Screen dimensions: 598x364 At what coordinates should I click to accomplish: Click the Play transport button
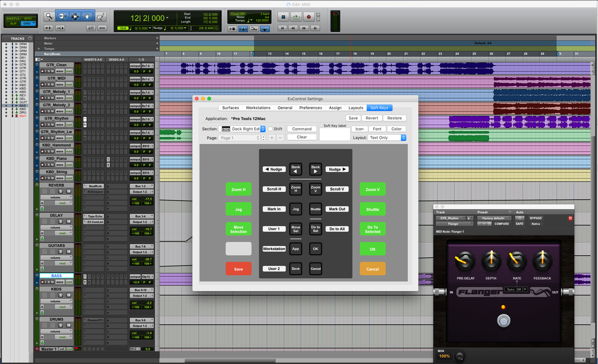(296, 17)
